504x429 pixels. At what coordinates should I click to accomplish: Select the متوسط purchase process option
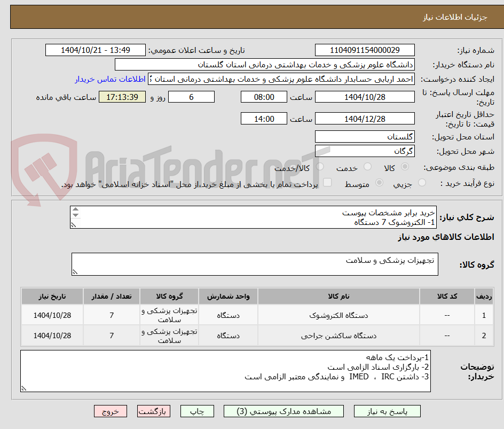click(379, 183)
